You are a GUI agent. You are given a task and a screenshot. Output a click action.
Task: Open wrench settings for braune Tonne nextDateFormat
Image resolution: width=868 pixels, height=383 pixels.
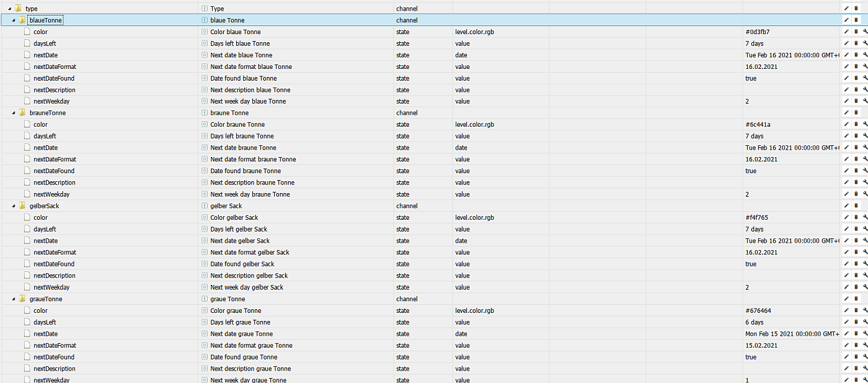pos(866,160)
